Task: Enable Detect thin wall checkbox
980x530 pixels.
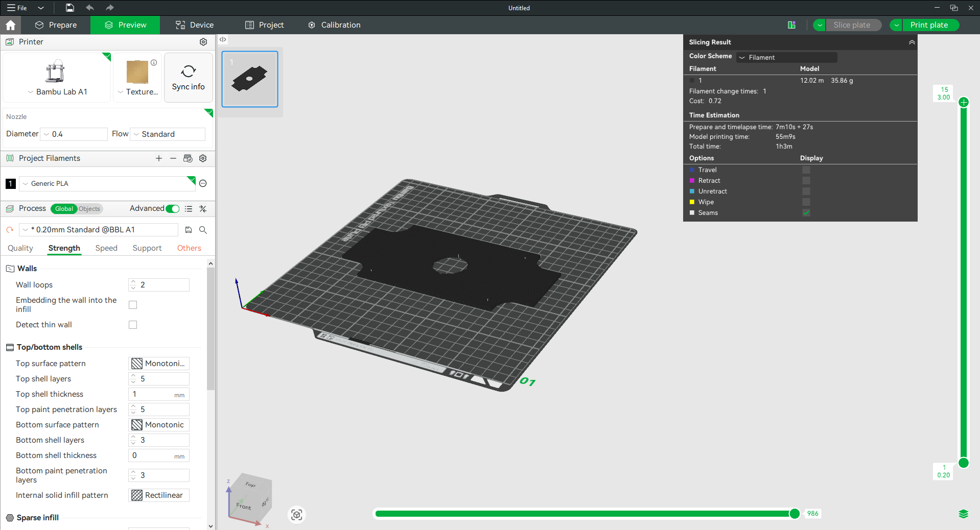Action: (133, 325)
